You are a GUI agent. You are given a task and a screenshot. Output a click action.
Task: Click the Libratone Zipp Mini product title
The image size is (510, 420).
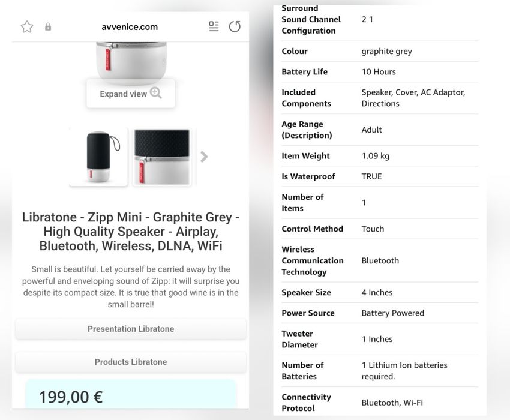click(x=131, y=232)
